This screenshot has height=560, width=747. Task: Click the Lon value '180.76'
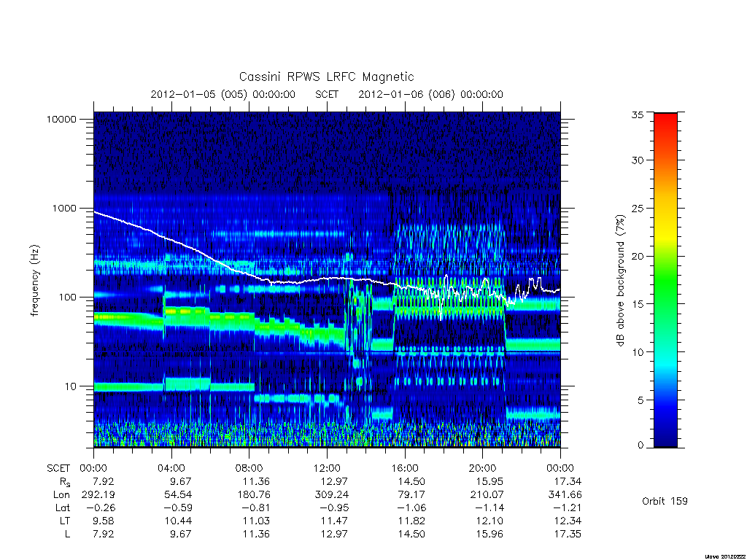pyautogui.click(x=253, y=495)
